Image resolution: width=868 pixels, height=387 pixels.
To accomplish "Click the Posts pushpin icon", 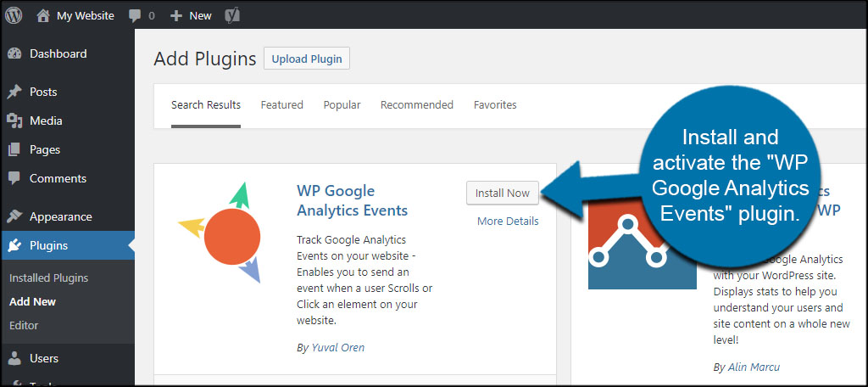I will pos(14,92).
